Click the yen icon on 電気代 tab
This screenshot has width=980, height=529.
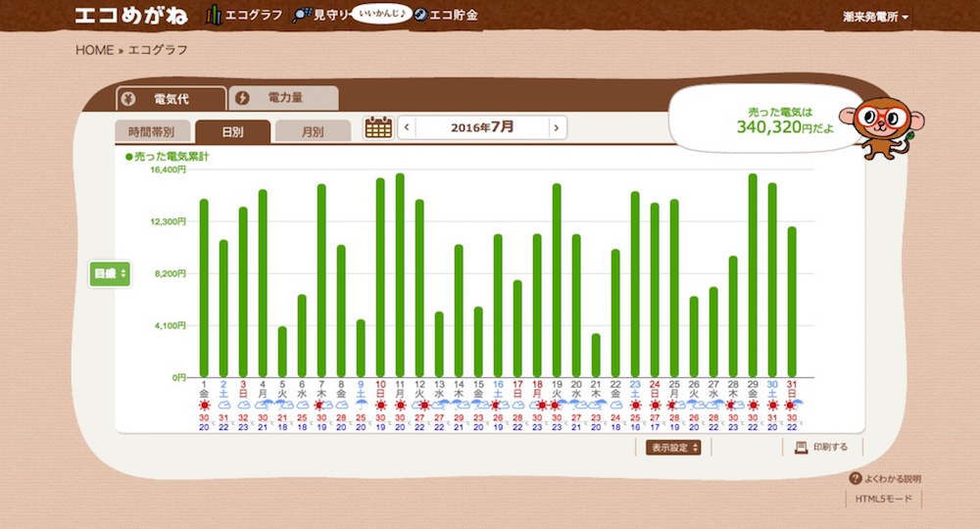(x=128, y=99)
